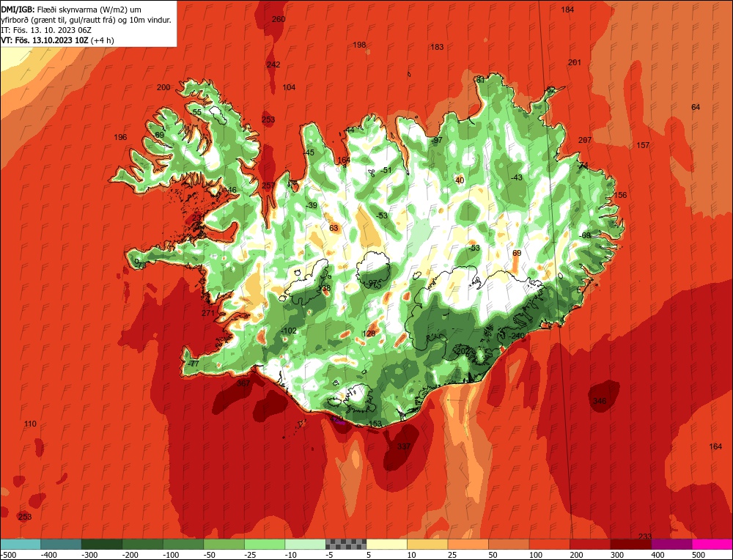Click the map value '128'
This screenshot has width=733, height=560.
(x=369, y=334)
